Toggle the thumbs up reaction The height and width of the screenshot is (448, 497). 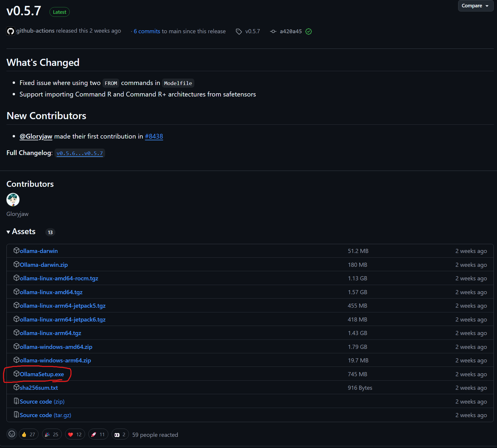29,434
